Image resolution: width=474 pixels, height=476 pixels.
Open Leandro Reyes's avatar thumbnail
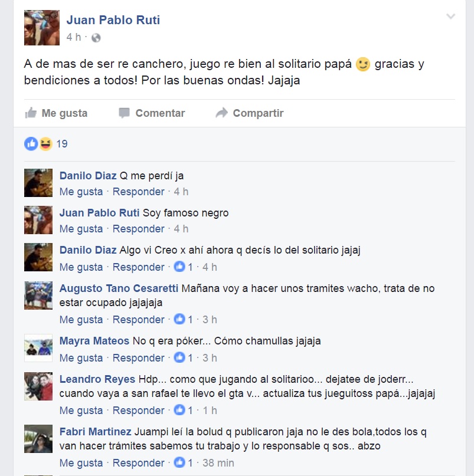[x=38, y=386]
